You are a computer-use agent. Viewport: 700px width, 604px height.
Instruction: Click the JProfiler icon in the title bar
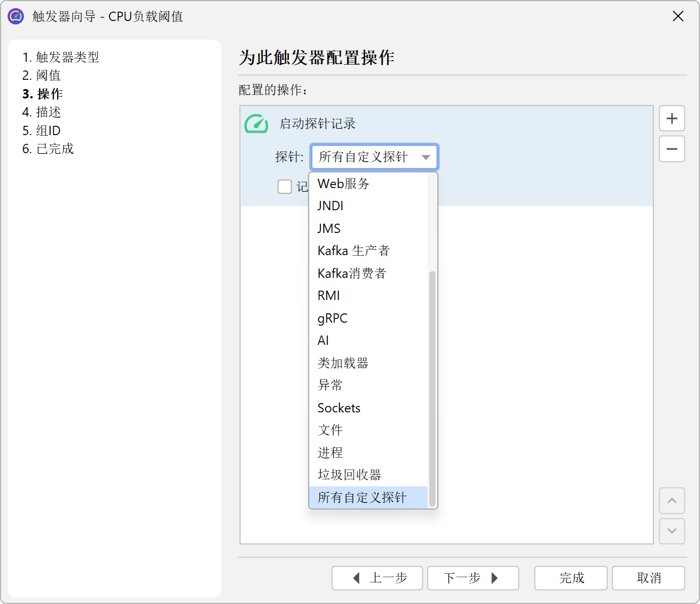(16, 16)
